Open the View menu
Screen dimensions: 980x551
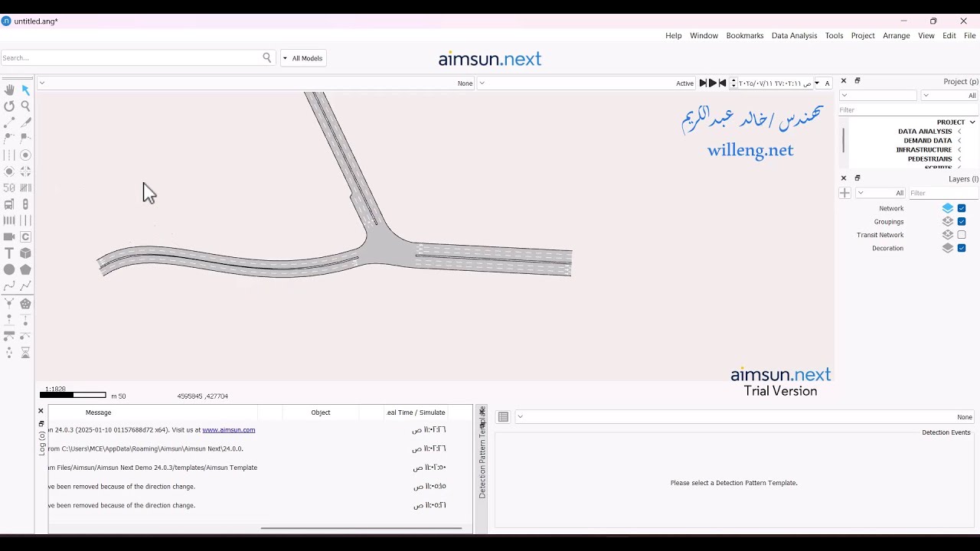[x=926, y=36]
